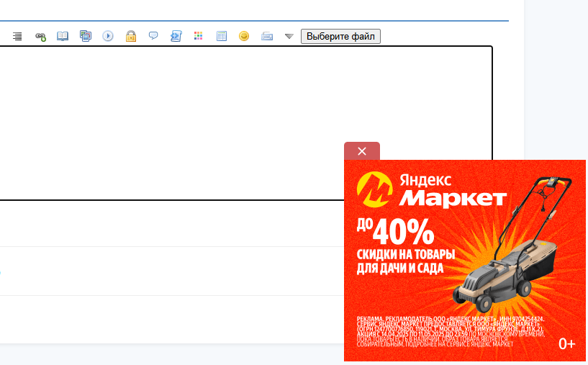Insert code with the script icon
The width and height of the screenshot is (588, 365).
click(x=176, y=36)
